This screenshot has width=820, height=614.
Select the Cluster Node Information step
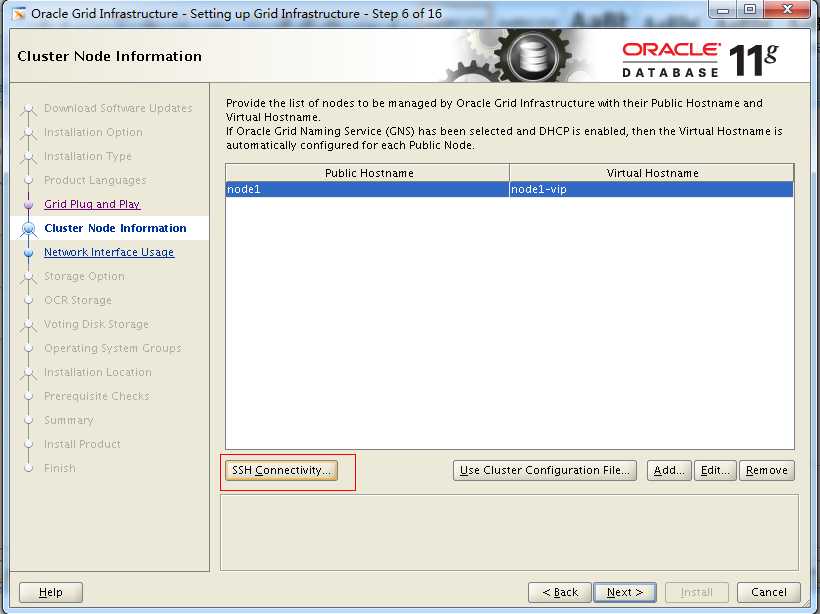tap(115, 228)
